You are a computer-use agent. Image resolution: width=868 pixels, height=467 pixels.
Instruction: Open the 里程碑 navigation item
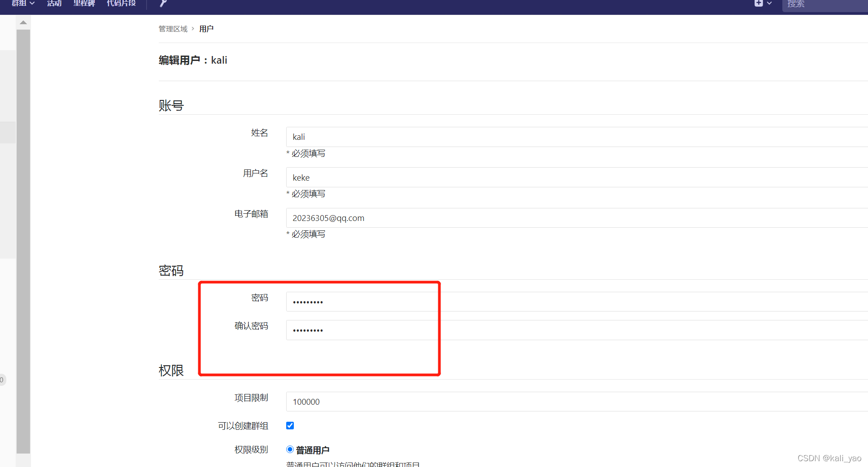click(x=84, y=3)
